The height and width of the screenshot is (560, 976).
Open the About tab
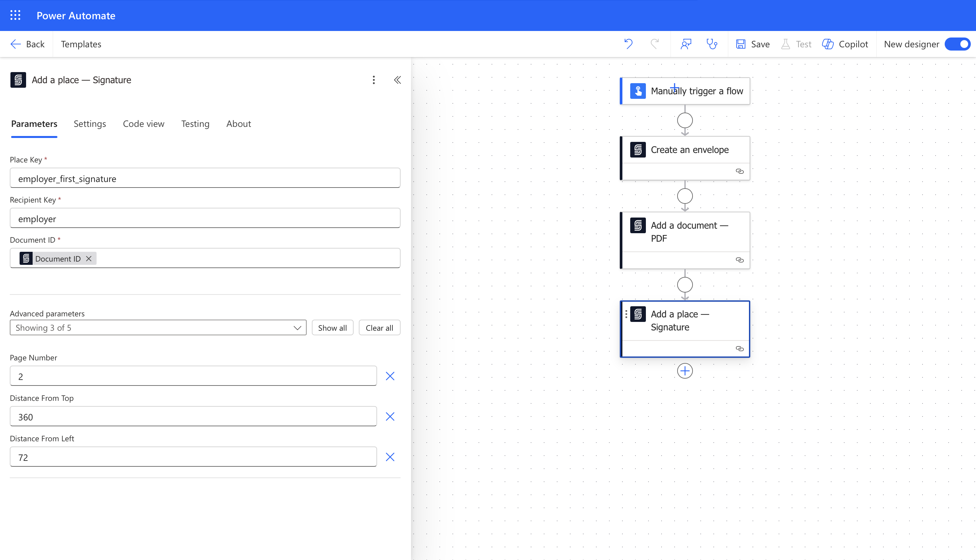click(x=239, y=124)
